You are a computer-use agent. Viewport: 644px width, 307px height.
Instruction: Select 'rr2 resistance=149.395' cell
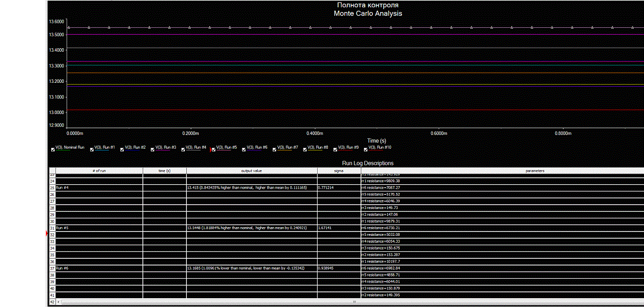[503, 295]
